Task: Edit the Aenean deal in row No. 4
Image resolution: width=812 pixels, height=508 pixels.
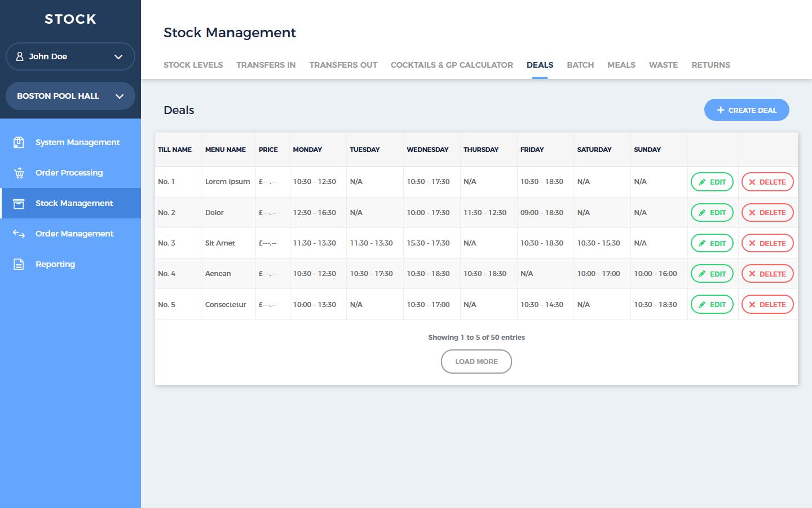Action: pyautogui.click(x=712, y=274)
